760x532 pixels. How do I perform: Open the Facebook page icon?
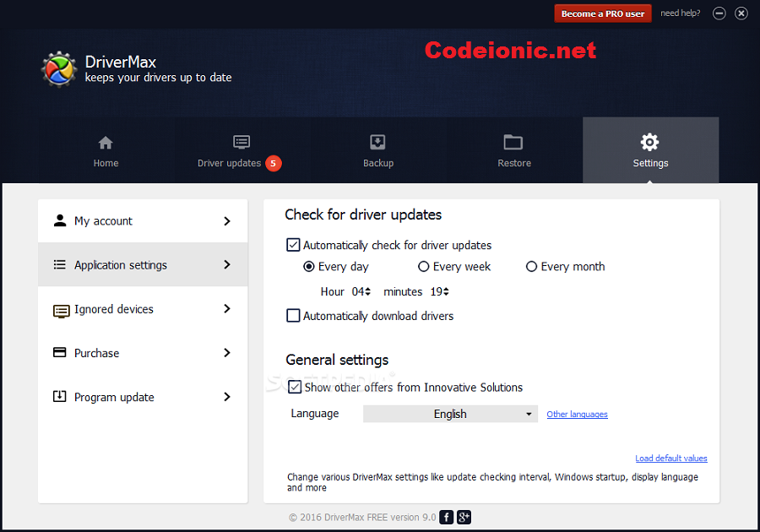(447, 518)
